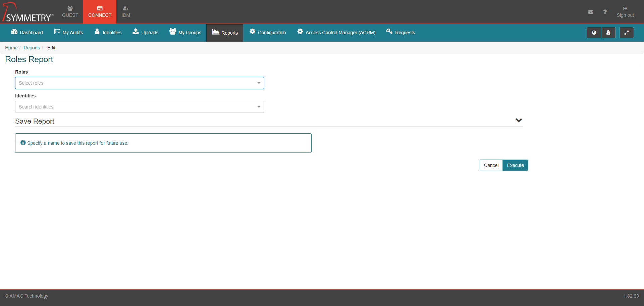The width and height of the screenshot is (644, 306).
Task: Follow the Reports breadcrumb link
Action: pos(32,48)
